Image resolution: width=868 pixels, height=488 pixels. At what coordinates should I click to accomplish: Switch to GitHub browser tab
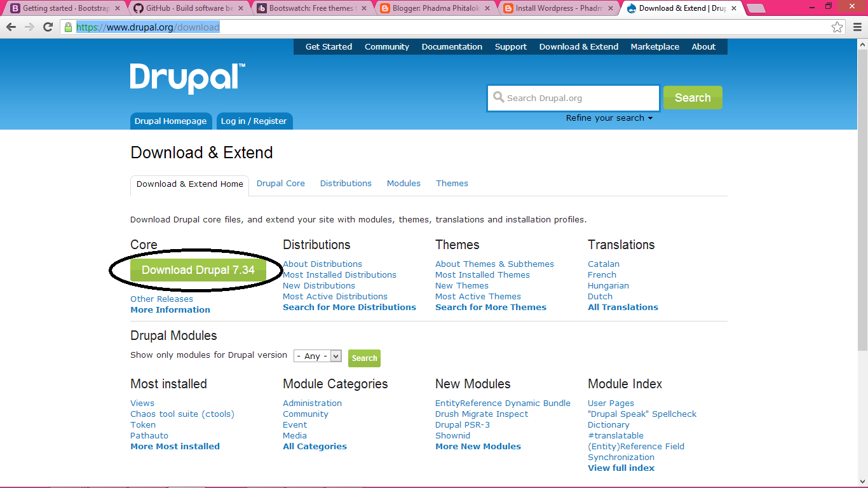tap(184, 8)
